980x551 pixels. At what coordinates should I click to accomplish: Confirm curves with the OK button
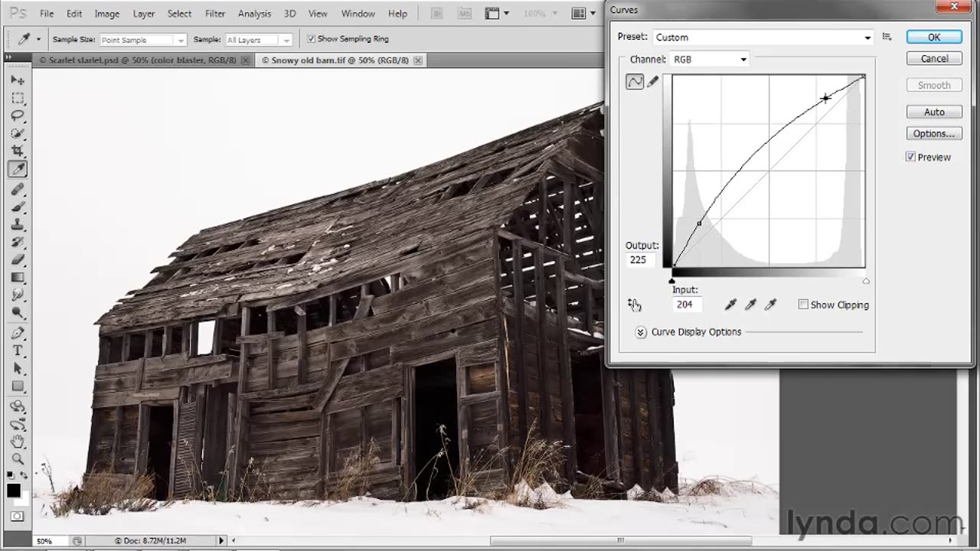(934, 37)
